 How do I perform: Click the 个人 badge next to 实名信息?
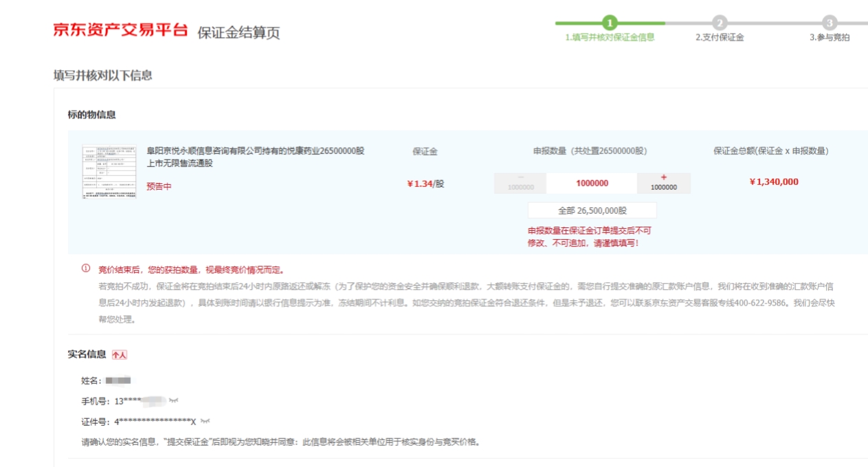coord(120,355)
